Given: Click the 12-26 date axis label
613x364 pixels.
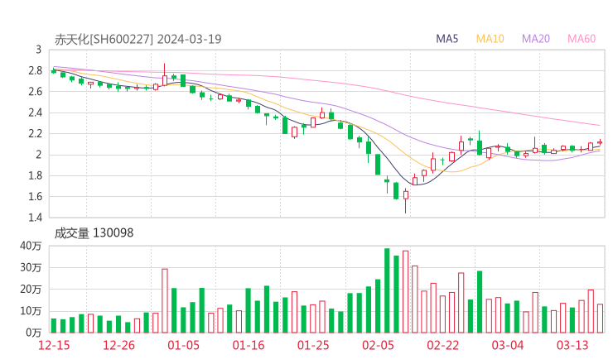Looking at the screenshot, I should 118,345.
